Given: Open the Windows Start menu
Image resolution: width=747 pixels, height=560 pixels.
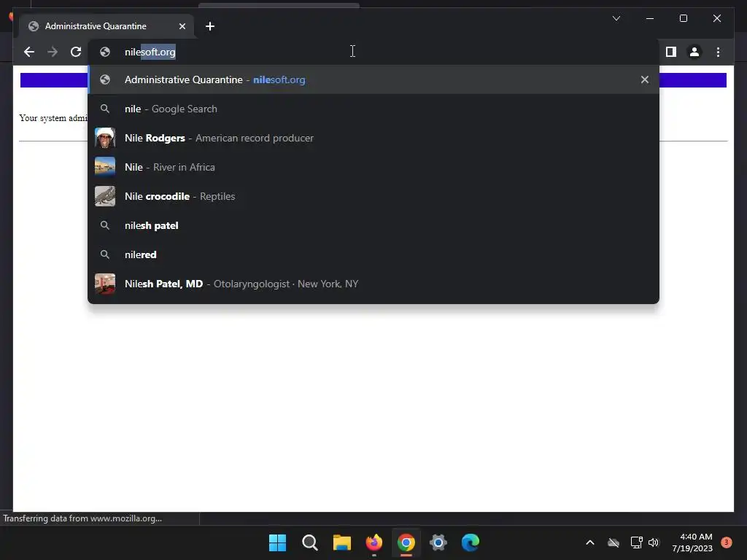Looking at the screenshot, I should point(277,542).
